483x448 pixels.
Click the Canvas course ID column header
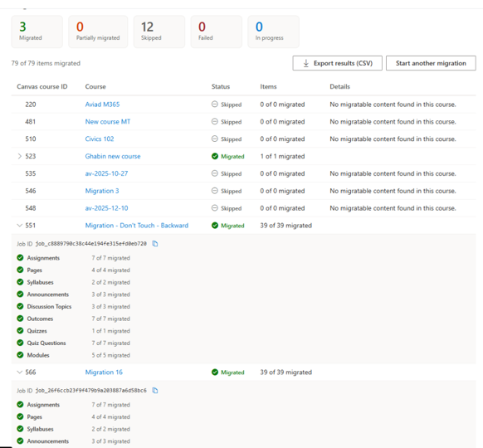coord(41,86)
